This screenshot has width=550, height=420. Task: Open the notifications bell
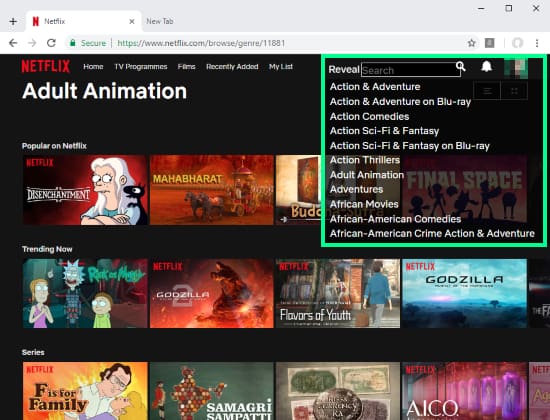click(x=487, y=66)
